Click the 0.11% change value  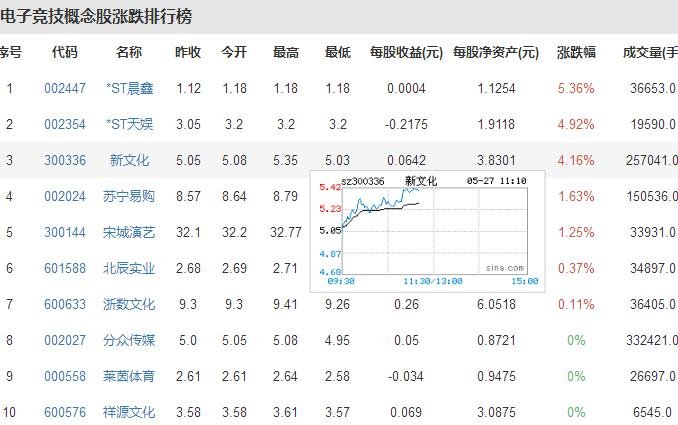[x=576, y=304]
